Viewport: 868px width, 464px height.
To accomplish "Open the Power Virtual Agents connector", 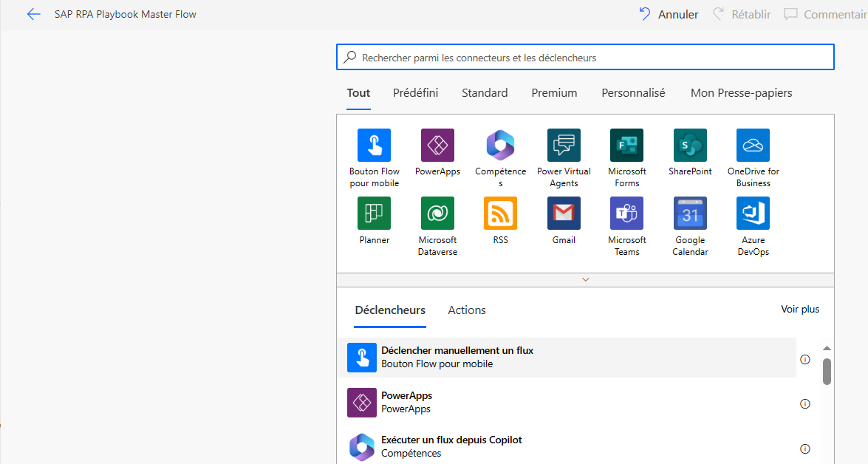I will click(x=564, y=145).
